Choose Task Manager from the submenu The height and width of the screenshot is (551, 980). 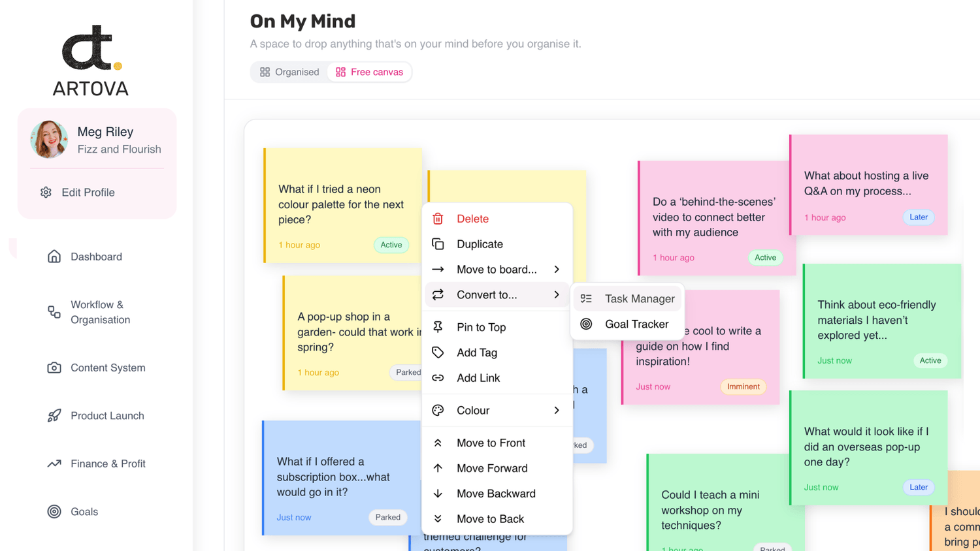pos(639,298)
